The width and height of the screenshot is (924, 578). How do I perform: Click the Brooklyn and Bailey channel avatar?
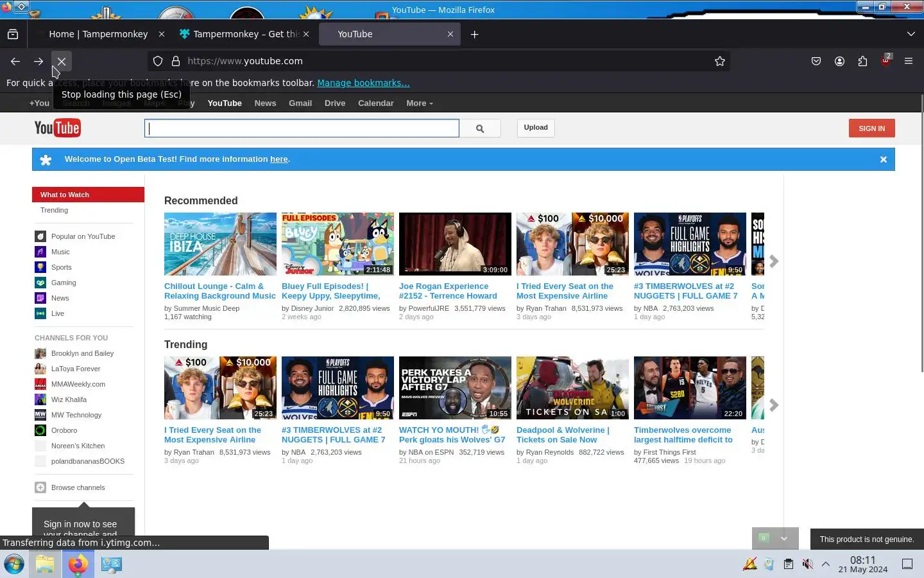pyautogui.click(x=40, y=353)
